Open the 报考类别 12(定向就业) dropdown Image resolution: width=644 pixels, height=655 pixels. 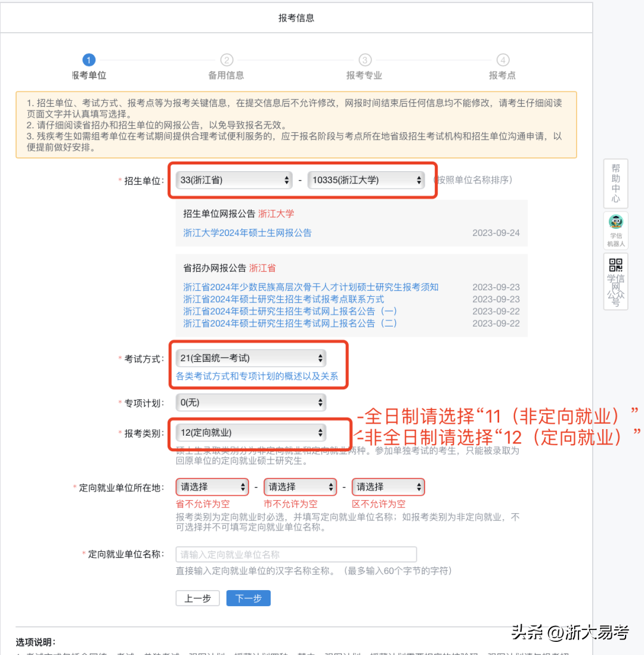coord(251,433)
